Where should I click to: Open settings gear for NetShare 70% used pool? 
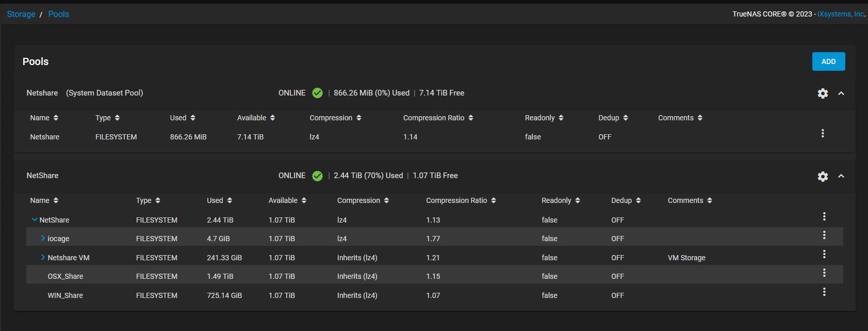(823, 177)
